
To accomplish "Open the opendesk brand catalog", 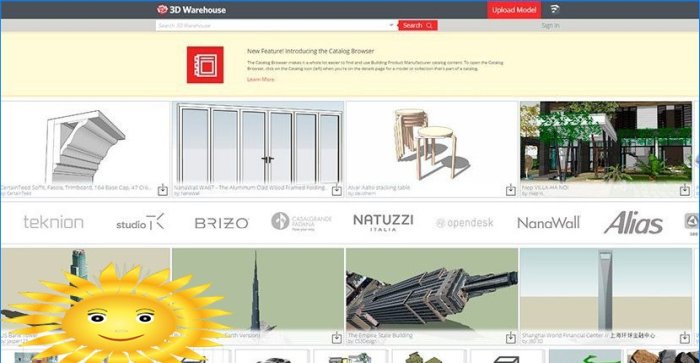I will [x=464, y=223].
